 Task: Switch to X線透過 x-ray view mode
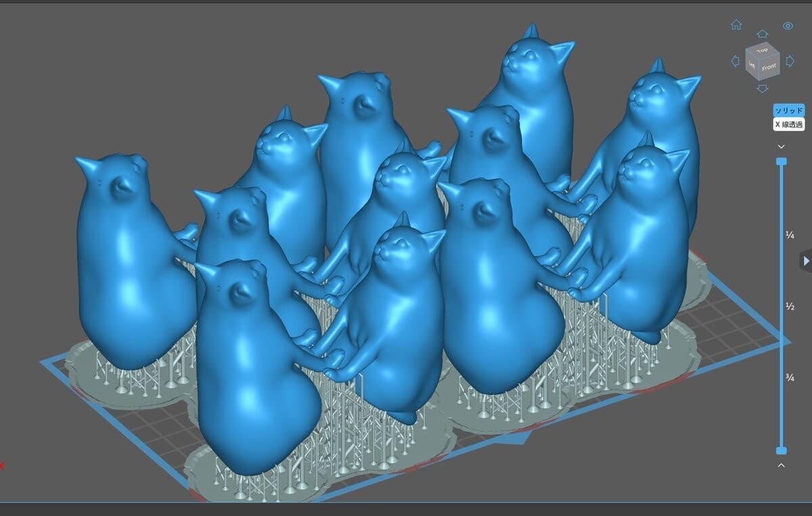[789, 124]
